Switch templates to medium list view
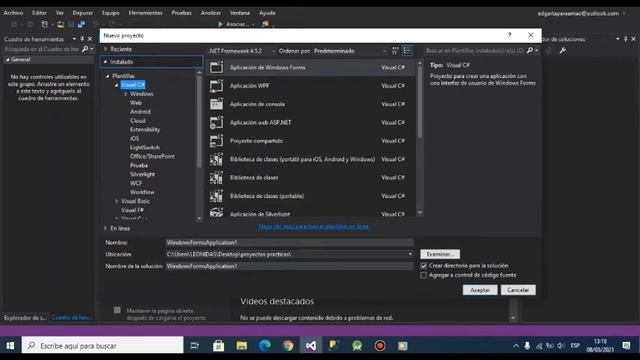The height and width of the screenshot is (360, 640). tap(407, 51)
